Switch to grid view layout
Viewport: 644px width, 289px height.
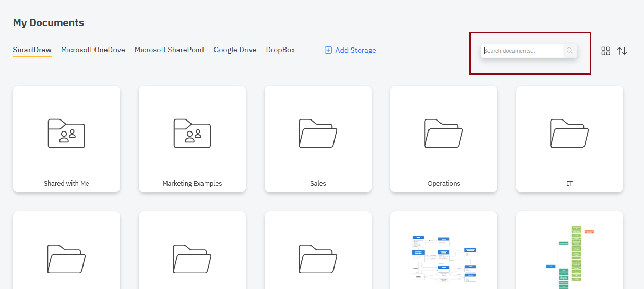[x=605, y=51]
